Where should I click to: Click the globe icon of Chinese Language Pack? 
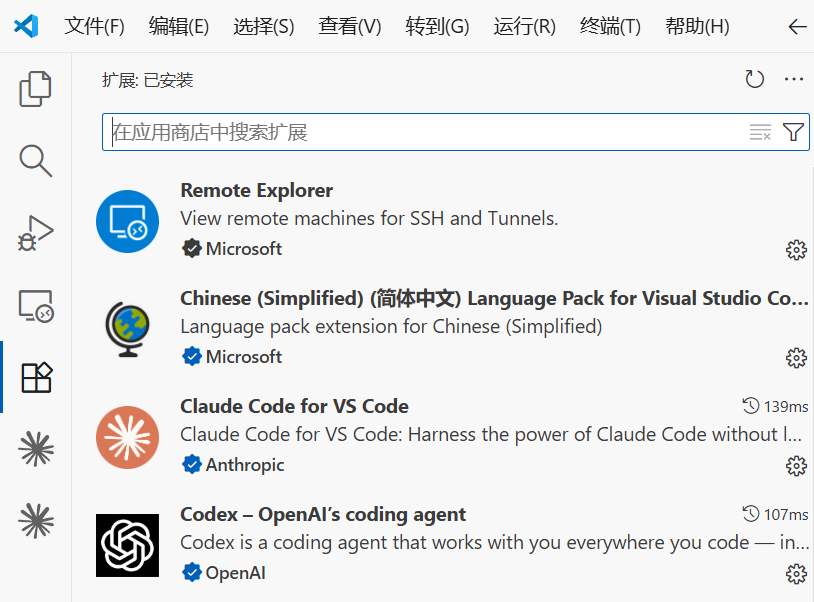click(127, 330)
